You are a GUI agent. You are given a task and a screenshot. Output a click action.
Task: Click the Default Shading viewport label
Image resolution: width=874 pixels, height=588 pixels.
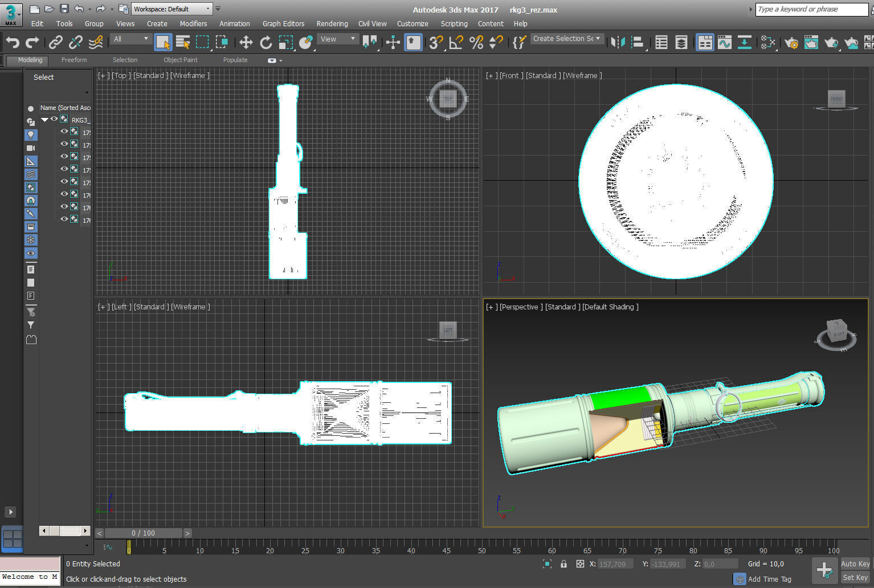coord(610,307)
